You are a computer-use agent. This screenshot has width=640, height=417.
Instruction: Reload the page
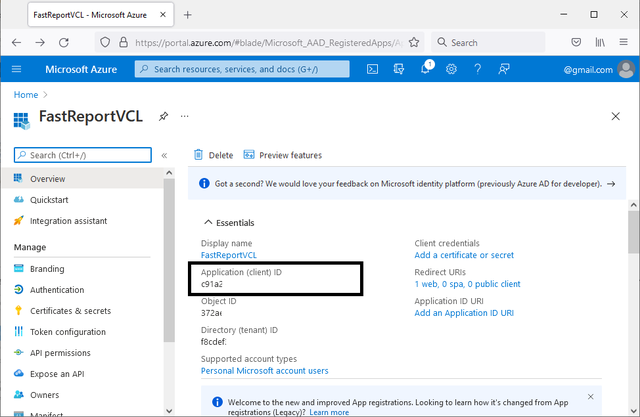pyautogui.click(x=64, y=42)
